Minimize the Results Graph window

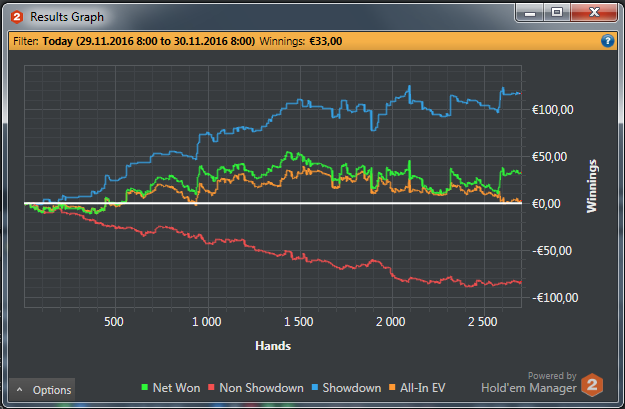pos(530,13)
